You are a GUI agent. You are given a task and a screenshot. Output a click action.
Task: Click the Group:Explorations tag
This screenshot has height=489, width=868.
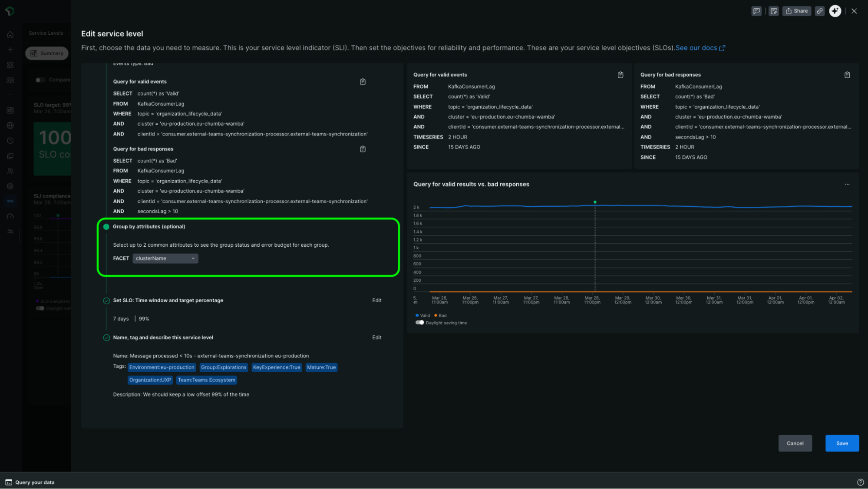224,367
